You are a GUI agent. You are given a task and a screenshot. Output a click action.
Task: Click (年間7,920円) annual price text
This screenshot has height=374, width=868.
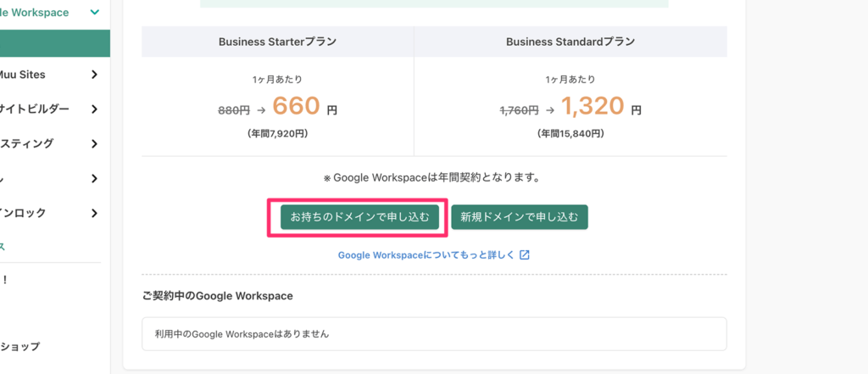coord(277,134)
